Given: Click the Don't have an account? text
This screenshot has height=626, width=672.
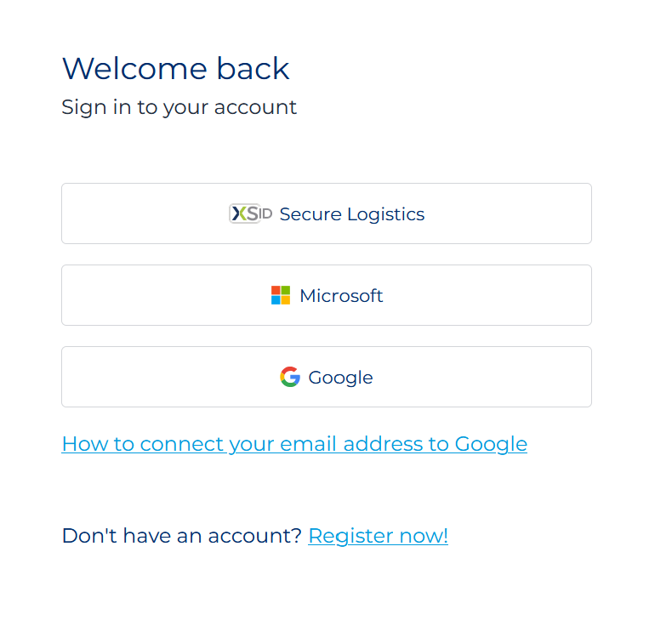Looking at the screenshot, I should tap(181, 535).
